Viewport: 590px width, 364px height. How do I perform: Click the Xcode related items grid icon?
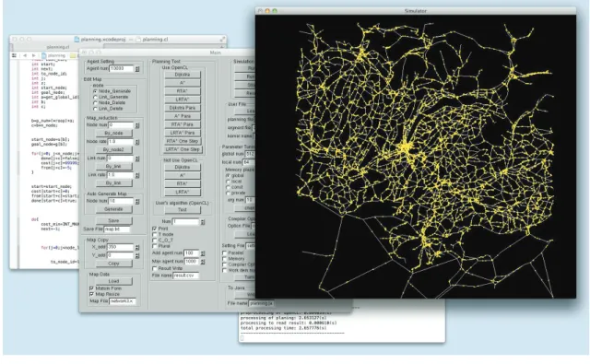14,55
